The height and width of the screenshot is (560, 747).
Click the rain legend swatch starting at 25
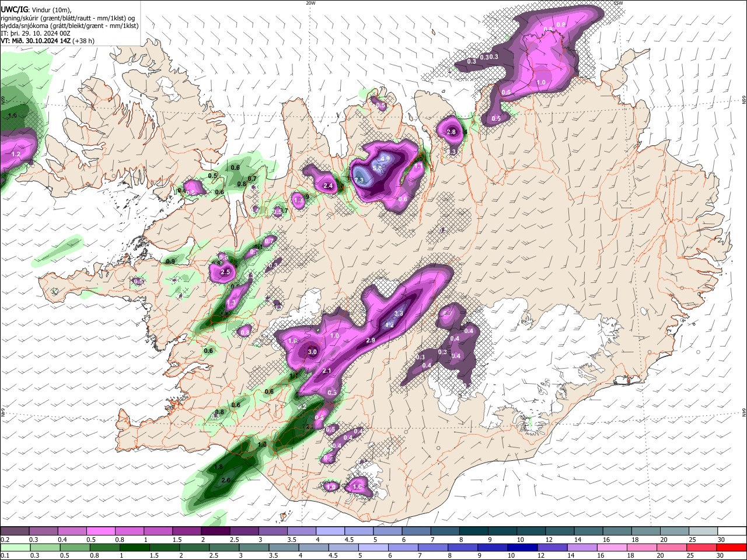click(702, 547)
